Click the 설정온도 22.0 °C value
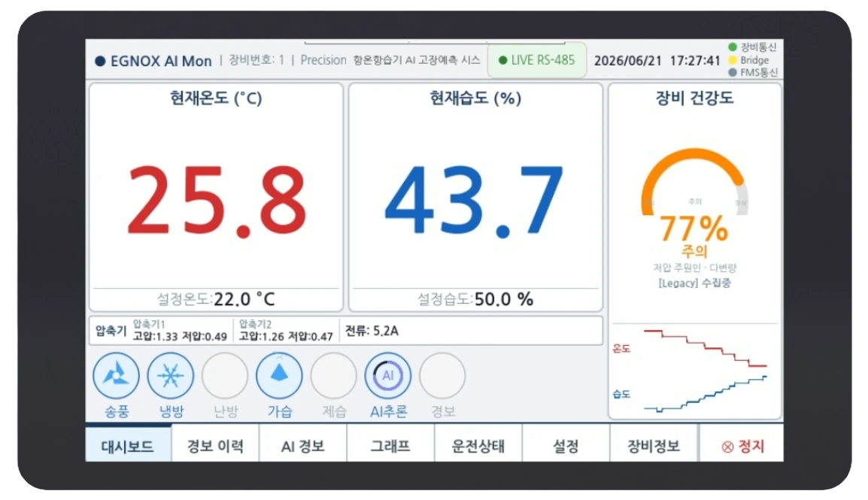This screenshot has width=868, height=500. point(244,299)
